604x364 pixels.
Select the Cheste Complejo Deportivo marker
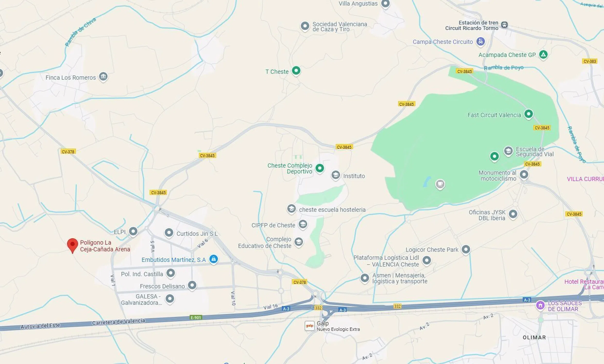coord(320,168)
